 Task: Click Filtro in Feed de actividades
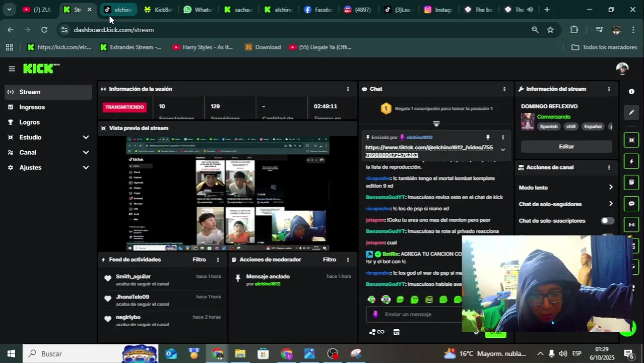pos(199,260)
